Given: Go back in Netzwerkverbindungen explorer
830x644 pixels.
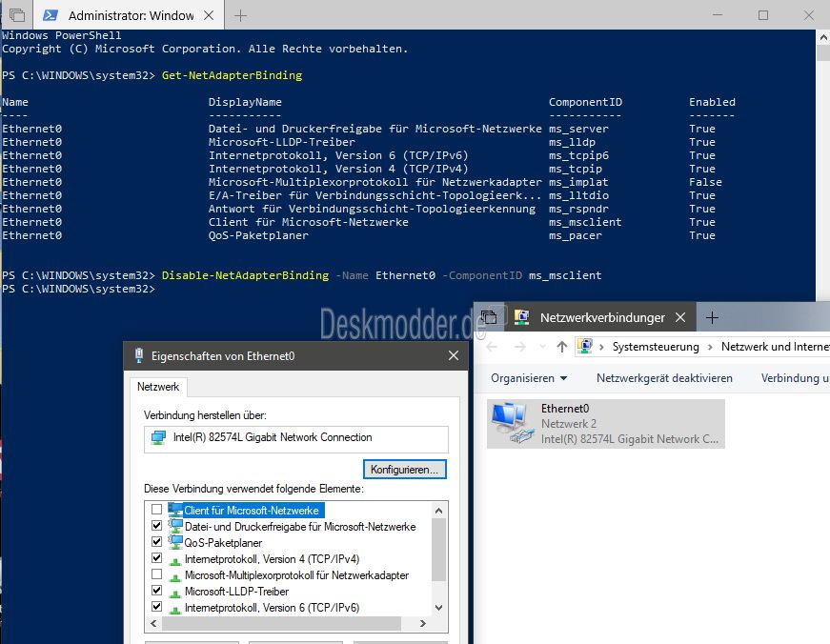Looking at the screenshot, I should pyautogui.click(x=492, y=347).
